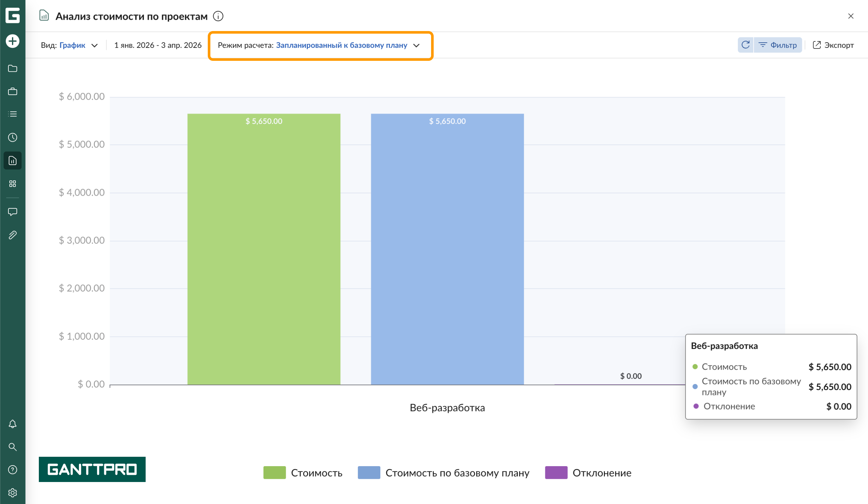Click the report info icon beside title
This screenshot has width=868, height=504.
point(218,16)
